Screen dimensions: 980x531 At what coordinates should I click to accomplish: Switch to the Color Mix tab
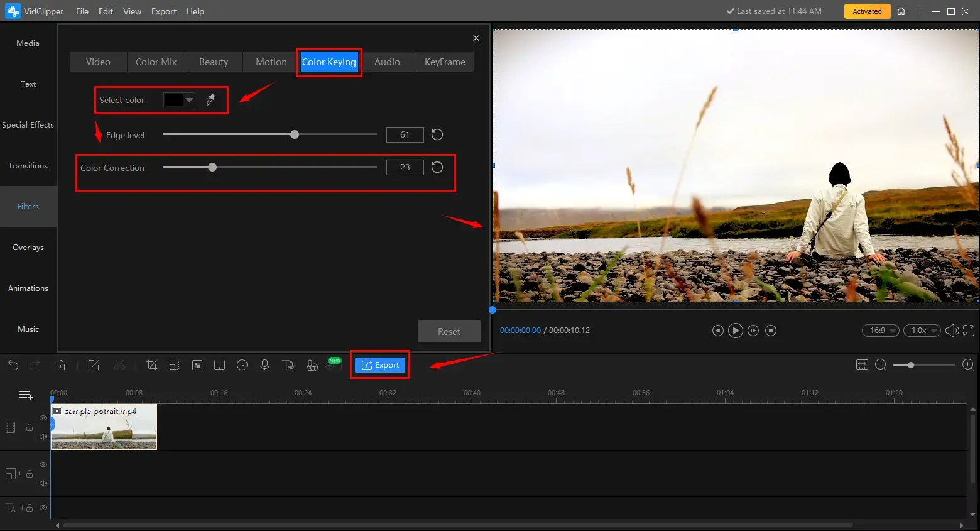pos(156,62)
